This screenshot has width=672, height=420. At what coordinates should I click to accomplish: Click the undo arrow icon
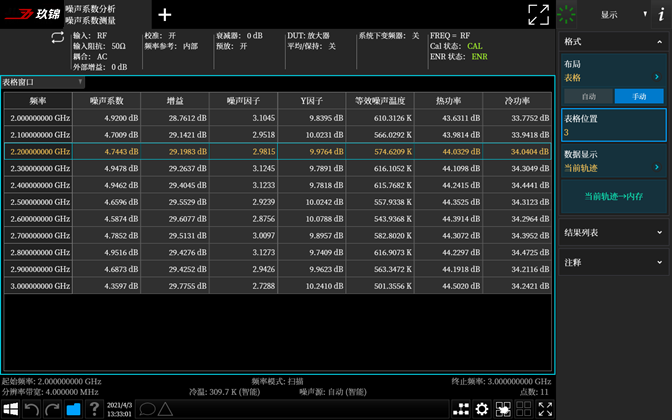tap(32, 409)
